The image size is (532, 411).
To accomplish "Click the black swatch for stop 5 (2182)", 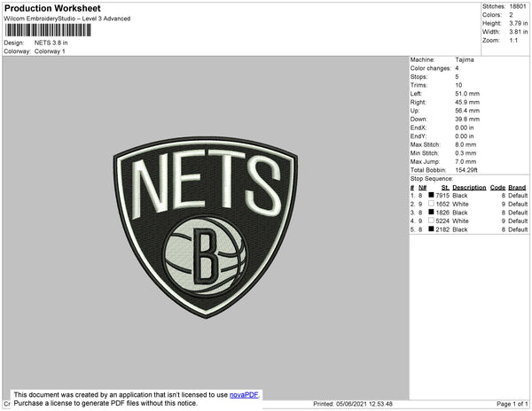I will click(x=431, y=229).
